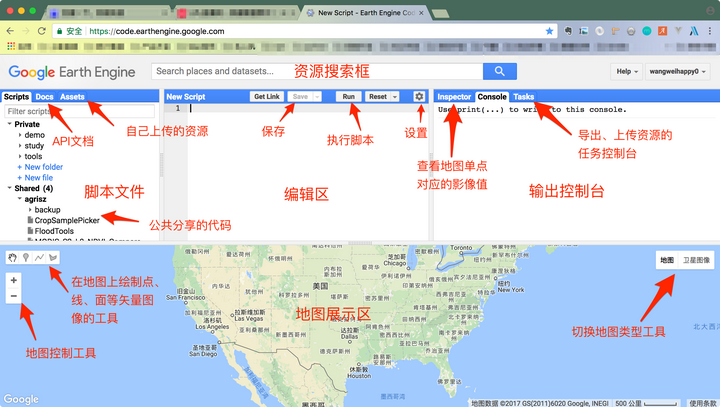Select the draw polygon shape tool

click(x=53, y=258)
